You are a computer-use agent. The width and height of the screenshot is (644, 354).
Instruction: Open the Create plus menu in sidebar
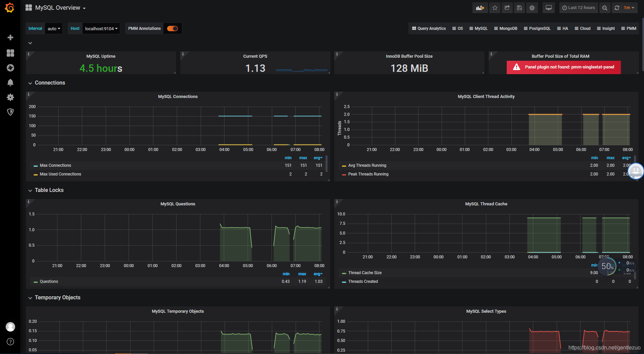pyautogui.click(x=10, y=38)
